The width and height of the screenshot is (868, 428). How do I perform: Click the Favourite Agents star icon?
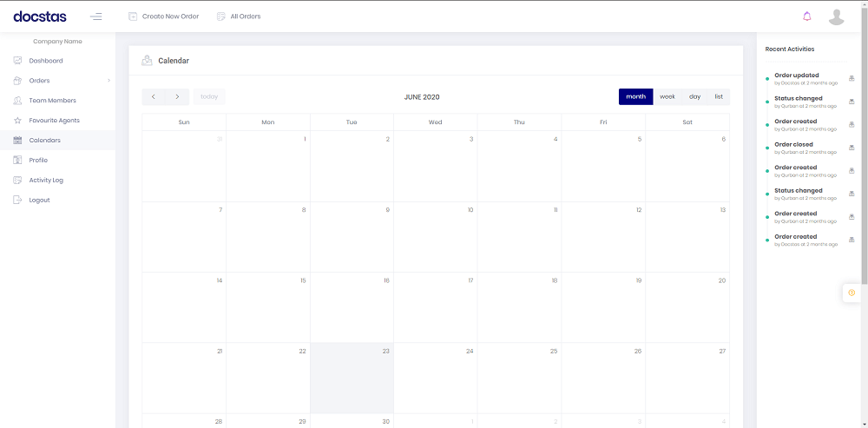pyautogui.click(x=18, y=121)
